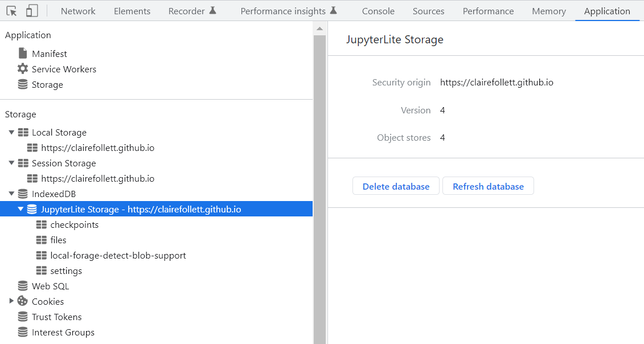Click the Manifest file icon
This screenshot has width=644, height=344.
(23, 54)
